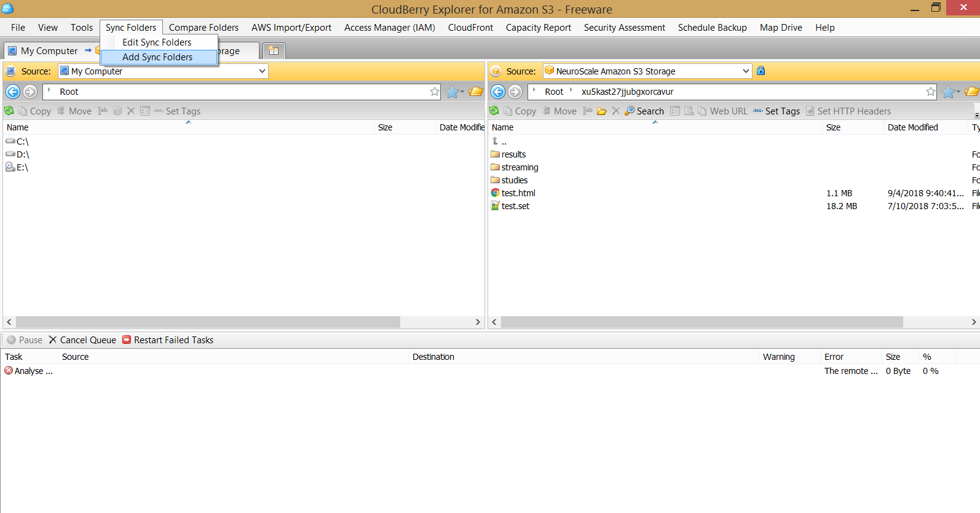This screenshot has width=980, height=513.
Task: Go forward in the left pane
Action: pos(30,92)
